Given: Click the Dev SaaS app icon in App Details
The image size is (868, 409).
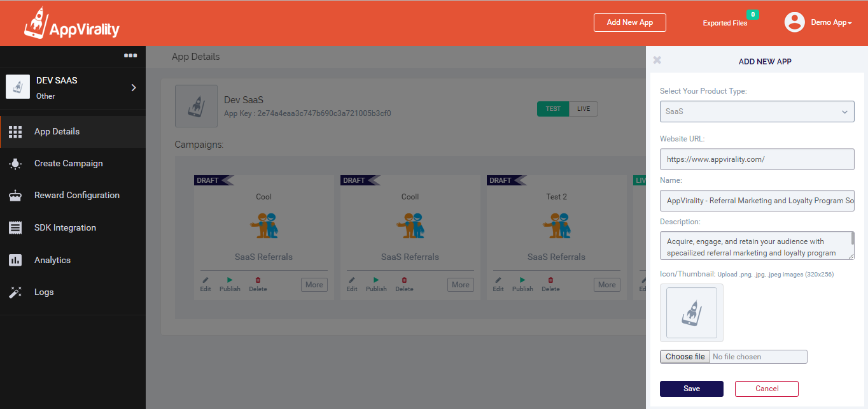Looking at the screenshot, I should pos(196,106).
